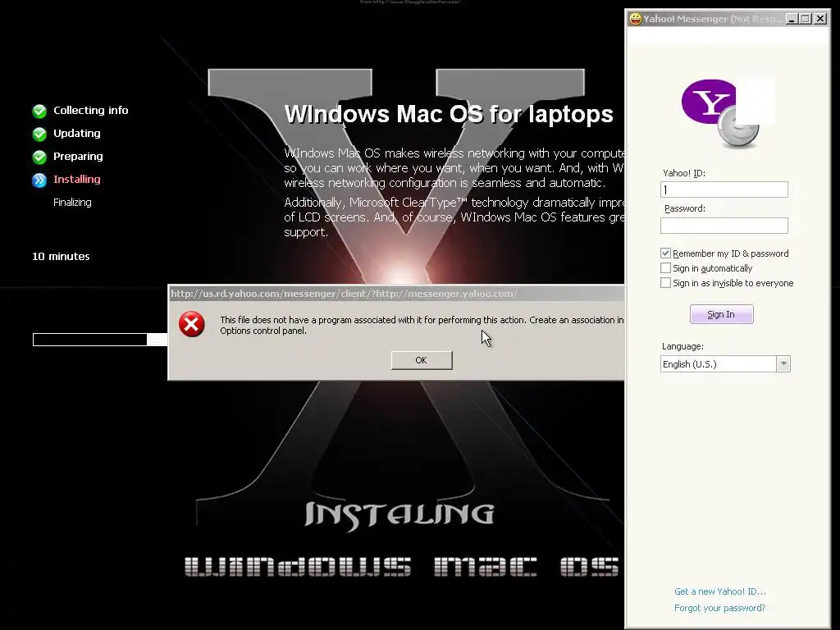Click the blue arrow icon beside Installing

coord(39,180)
